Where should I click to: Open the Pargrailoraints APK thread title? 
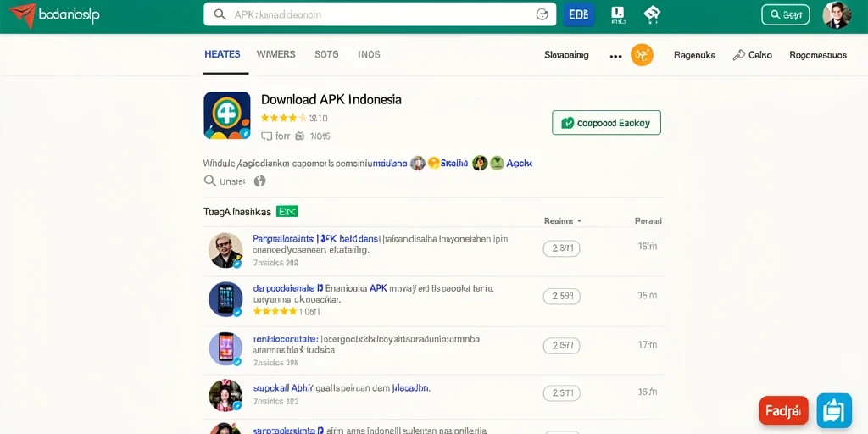(315, 239)
